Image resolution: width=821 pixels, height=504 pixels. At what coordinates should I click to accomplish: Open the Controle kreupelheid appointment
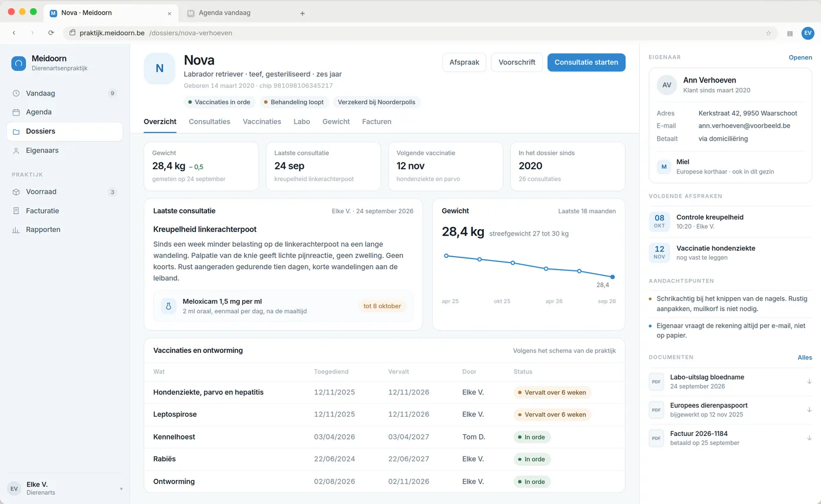731,222
